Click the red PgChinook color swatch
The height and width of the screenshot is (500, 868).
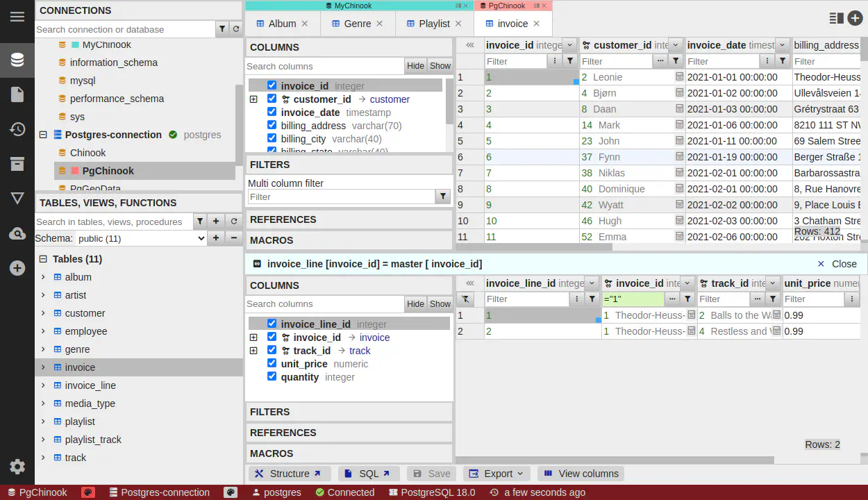coord(75,171)
